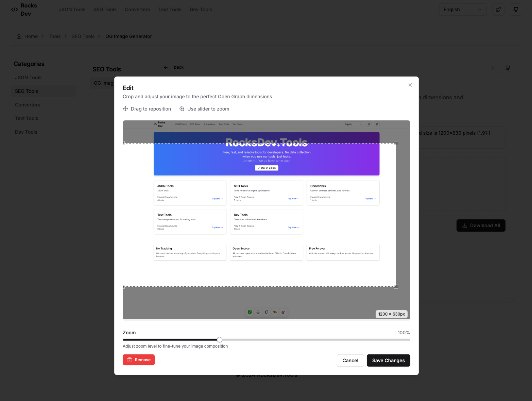Click the Remove button
The image size is (532, 401).
pyautogui.click(x=139, y=360)
